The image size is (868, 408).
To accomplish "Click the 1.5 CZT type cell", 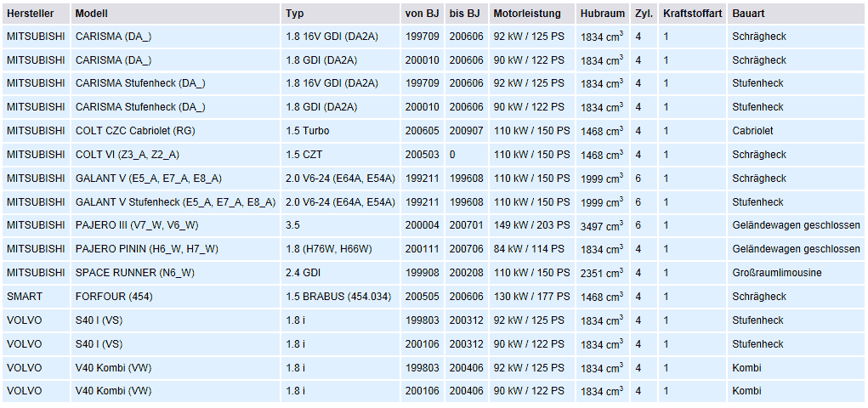I will click(x=306, y=155).
